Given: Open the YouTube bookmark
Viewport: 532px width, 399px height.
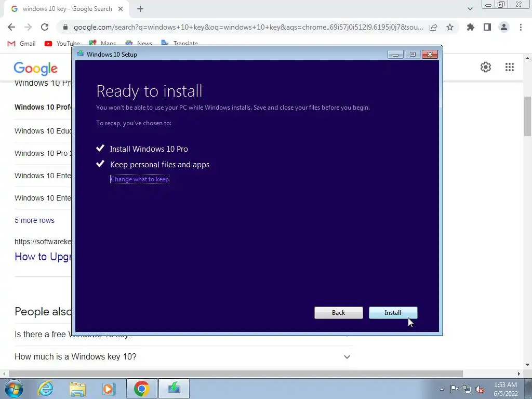Looking at the screenshot, I should coord(62,44).
